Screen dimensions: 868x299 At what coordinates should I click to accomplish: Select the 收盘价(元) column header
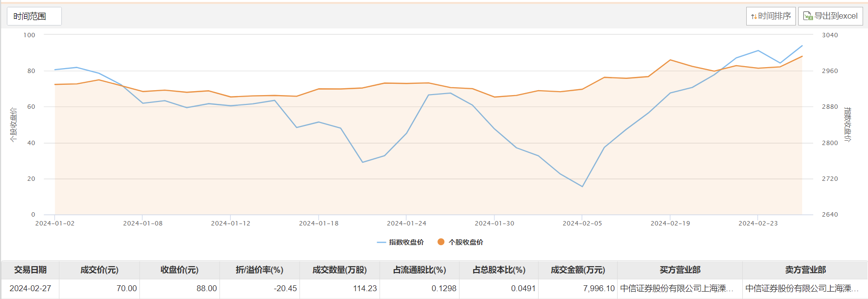pos(180,270)
